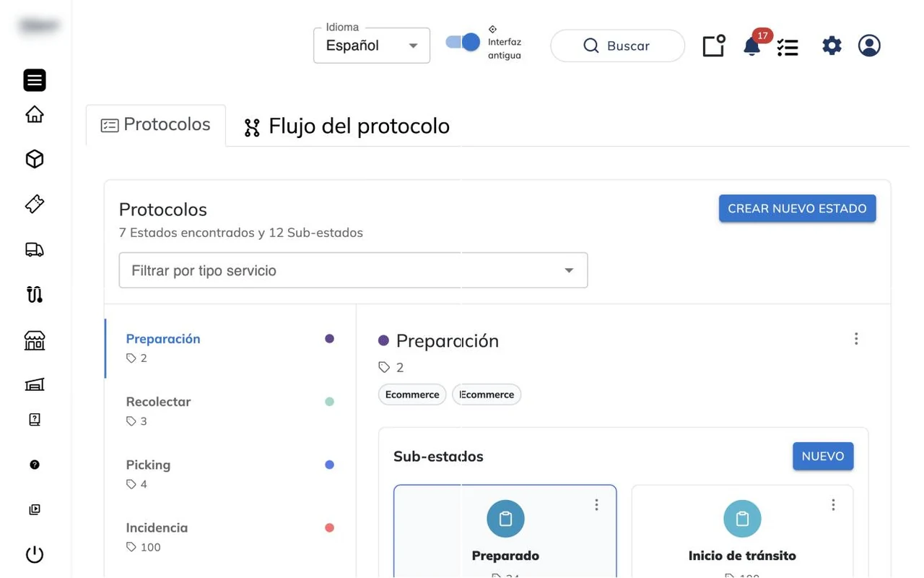Click the blue dot beside Picking
924x578 pixels.
point(329,465)
